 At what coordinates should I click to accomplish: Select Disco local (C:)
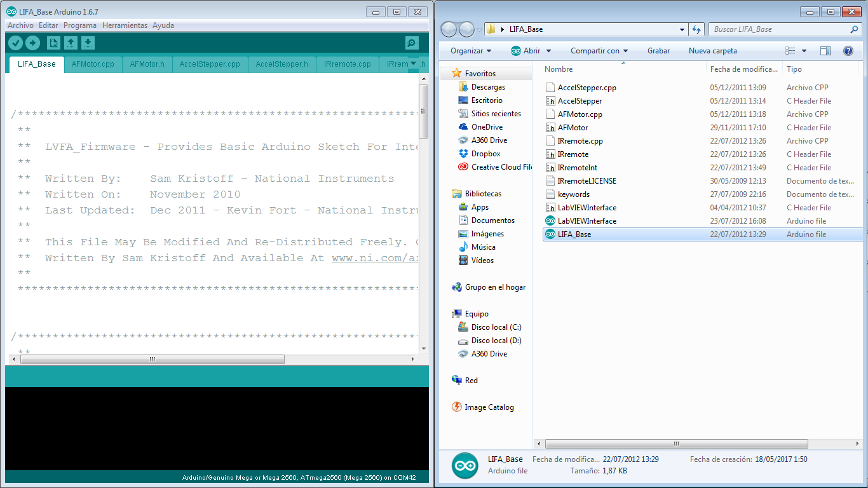click(x=496, y=327)
